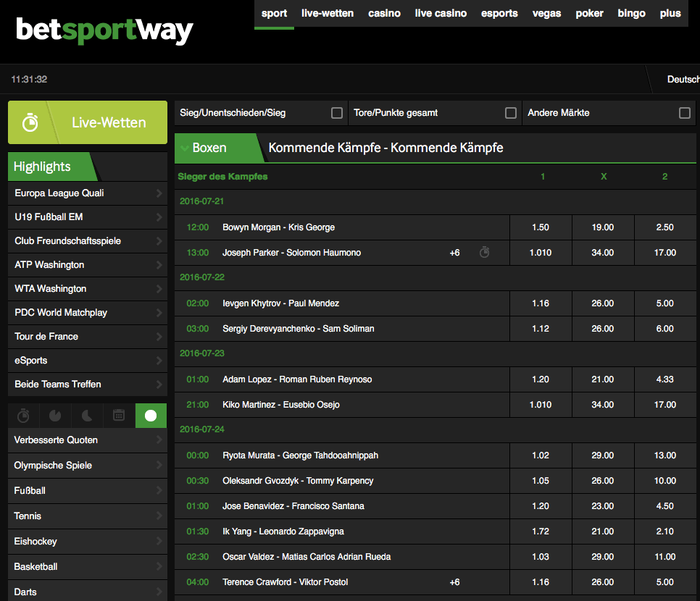
Task: Open the live-wetten tab
Action: [x=328, y=13]
